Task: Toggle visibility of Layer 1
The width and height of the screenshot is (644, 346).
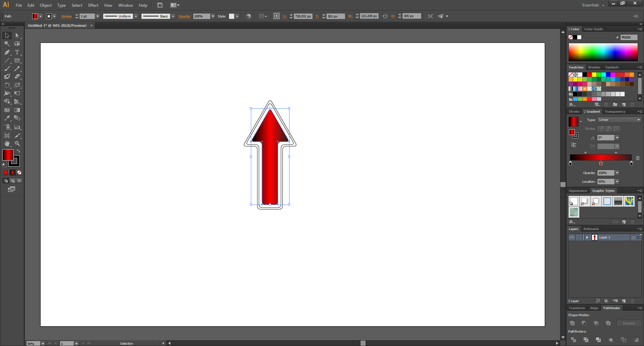Action: (x=572, y=237)
